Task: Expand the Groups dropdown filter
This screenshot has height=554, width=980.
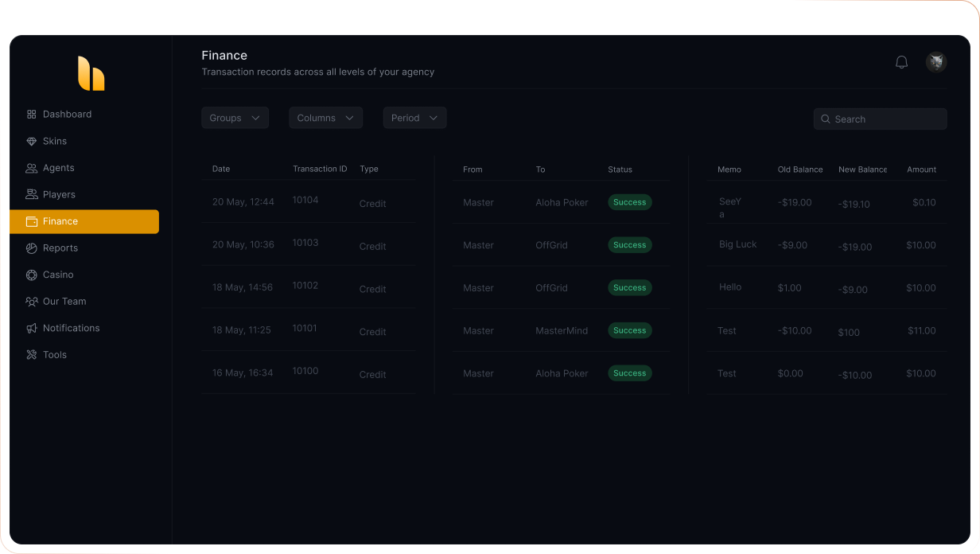Action: click(x=235, y=118)
